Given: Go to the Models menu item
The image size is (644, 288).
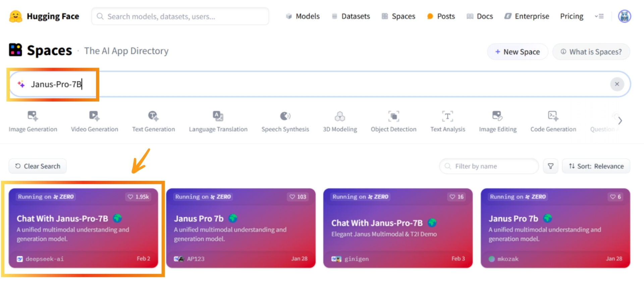Looking at the screenshot, I should [303, 16].
